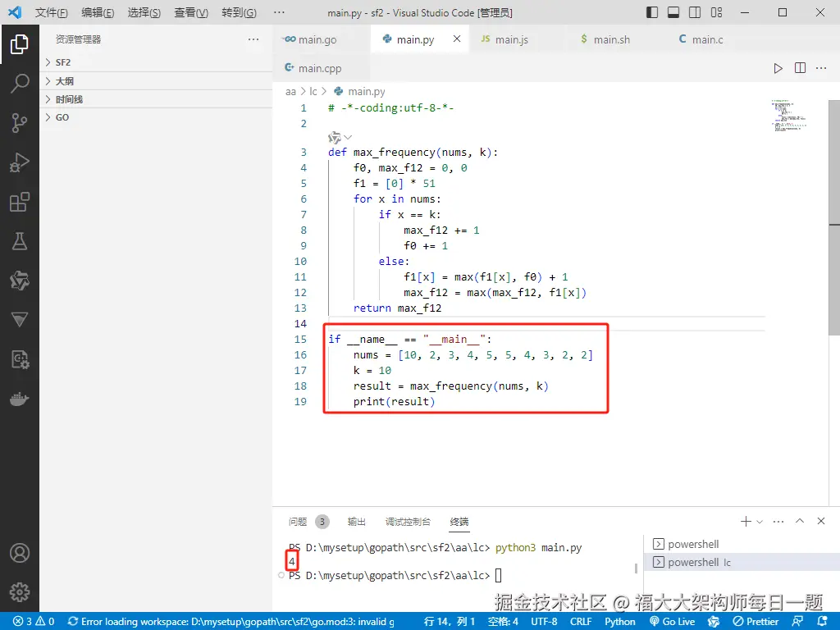Switch to the main.sh tab
Screen dimensions: 840x630
(616, 39)
